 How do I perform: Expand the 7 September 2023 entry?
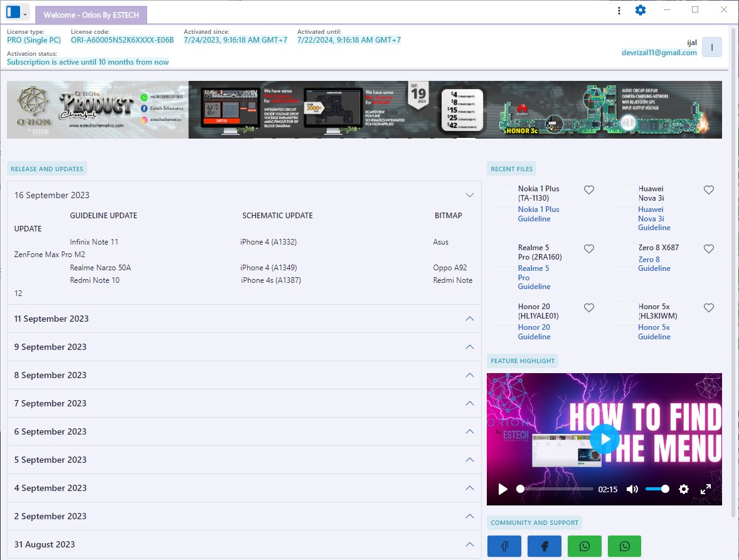point(469,403)
